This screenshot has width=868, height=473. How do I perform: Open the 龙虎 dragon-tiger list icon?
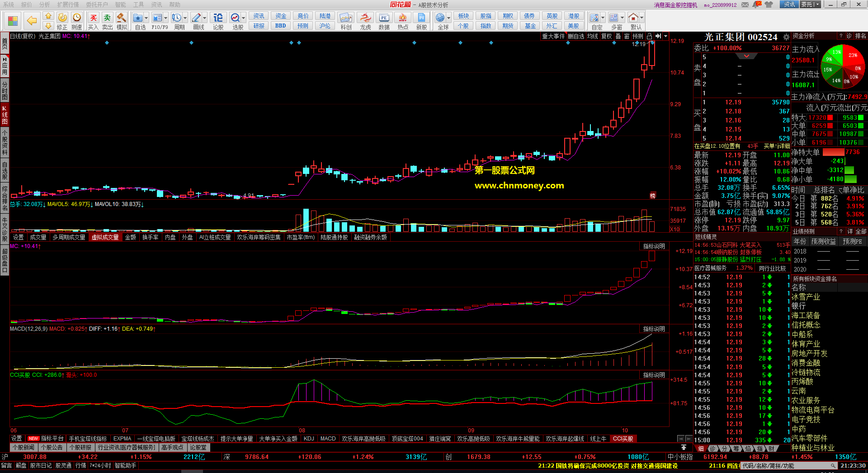(x=365, y=21)
